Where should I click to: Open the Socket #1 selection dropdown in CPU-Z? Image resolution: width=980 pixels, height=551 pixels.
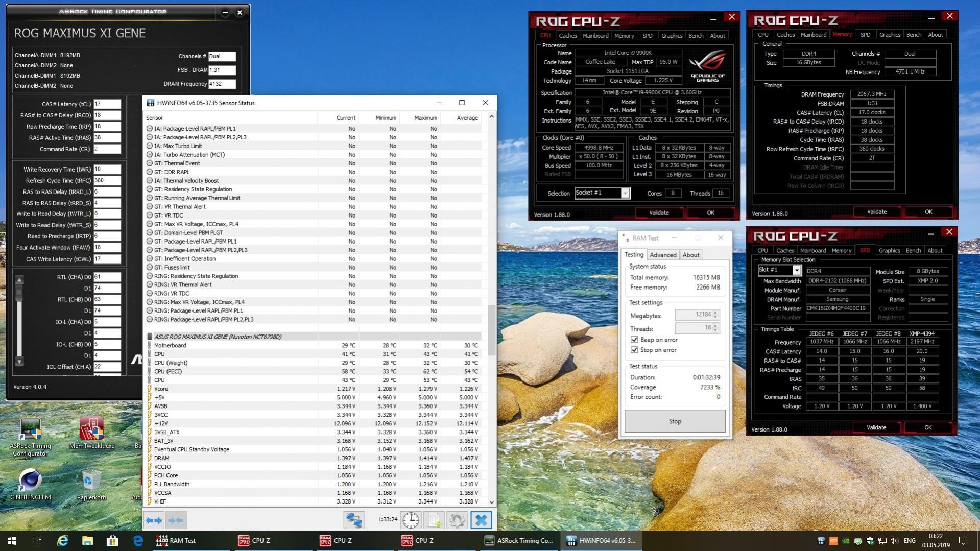pyautogui.click(x=625, y=193)
